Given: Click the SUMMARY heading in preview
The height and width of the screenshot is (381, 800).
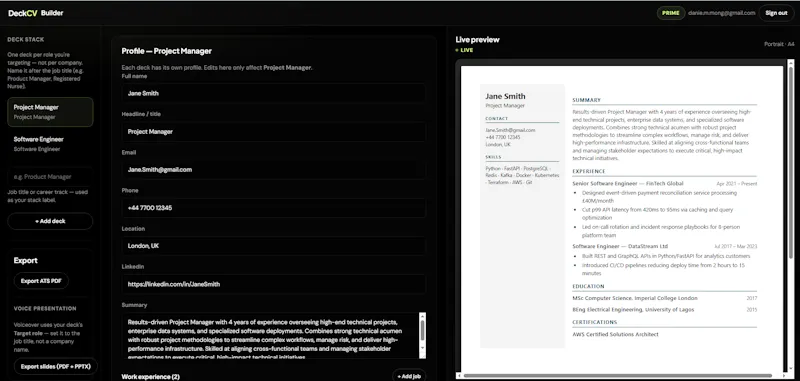Looking at the screenshot, I should [586, 100].
